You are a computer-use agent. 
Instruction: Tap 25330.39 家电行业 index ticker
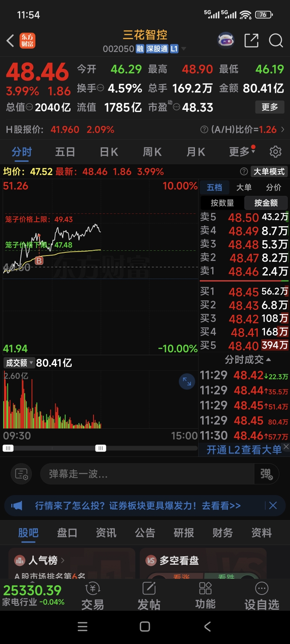coord(33,595)
